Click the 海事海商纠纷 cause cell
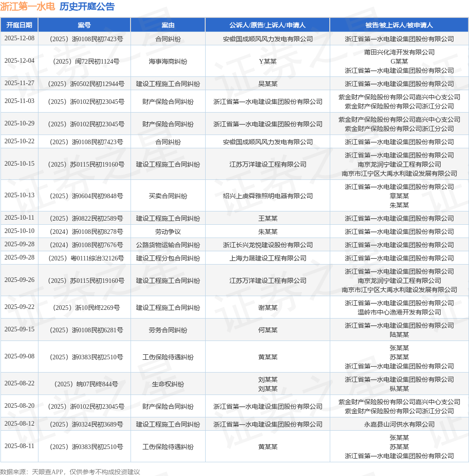Screen dimensions: 469x476 (x=168, y=61)
